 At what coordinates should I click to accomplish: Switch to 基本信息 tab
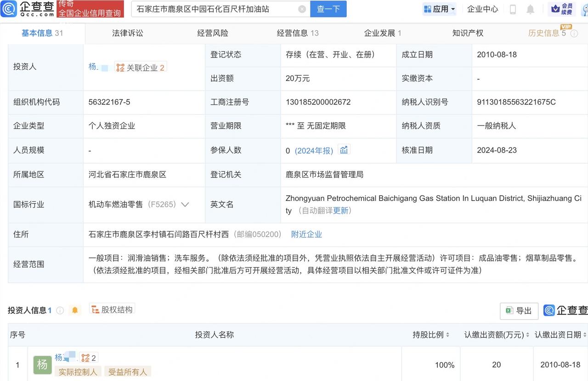click(x=42, y=33)
